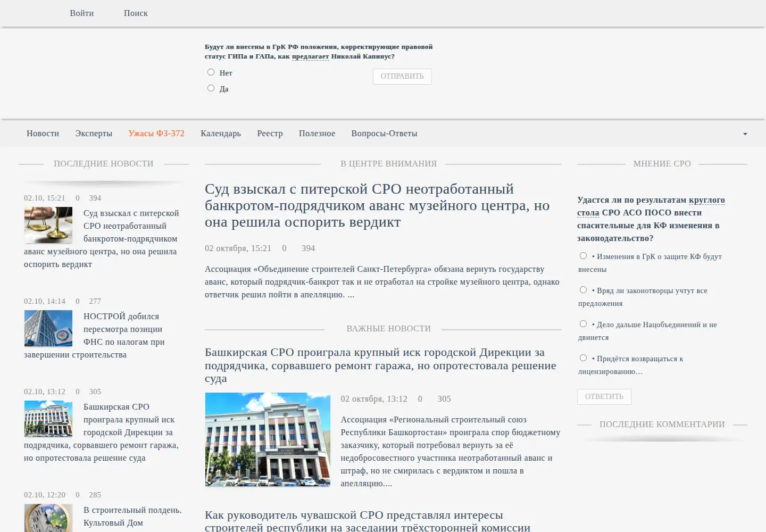Open the 'Календарь' menu item

click(221, 134)
